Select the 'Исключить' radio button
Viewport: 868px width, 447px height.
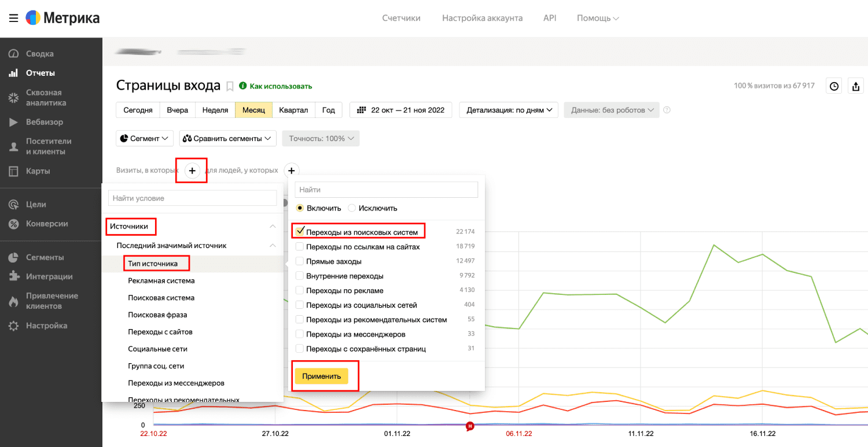pos(351,208)
